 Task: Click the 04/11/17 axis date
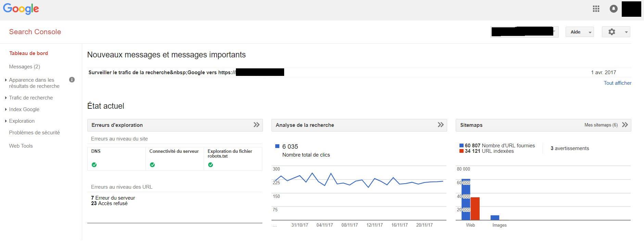(x=325, y=225)
